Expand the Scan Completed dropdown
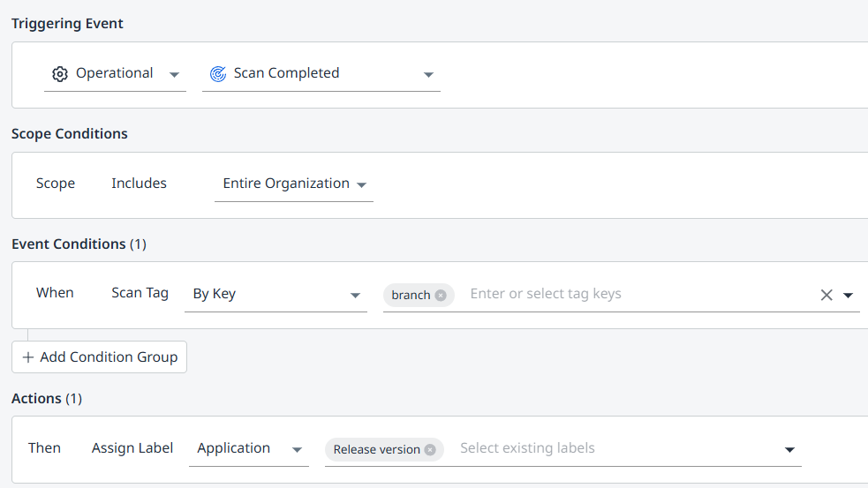This screenshot has width=868, height=488. (428, 74)
